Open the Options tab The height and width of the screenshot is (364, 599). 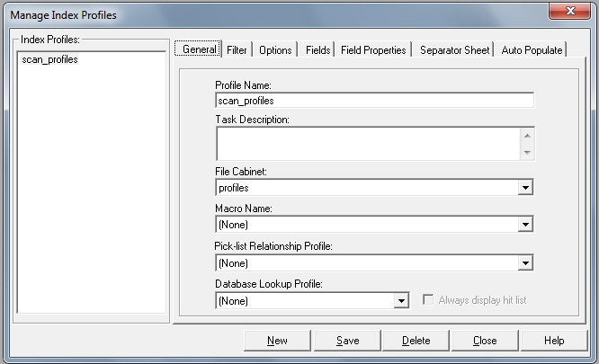pos(275,50)
